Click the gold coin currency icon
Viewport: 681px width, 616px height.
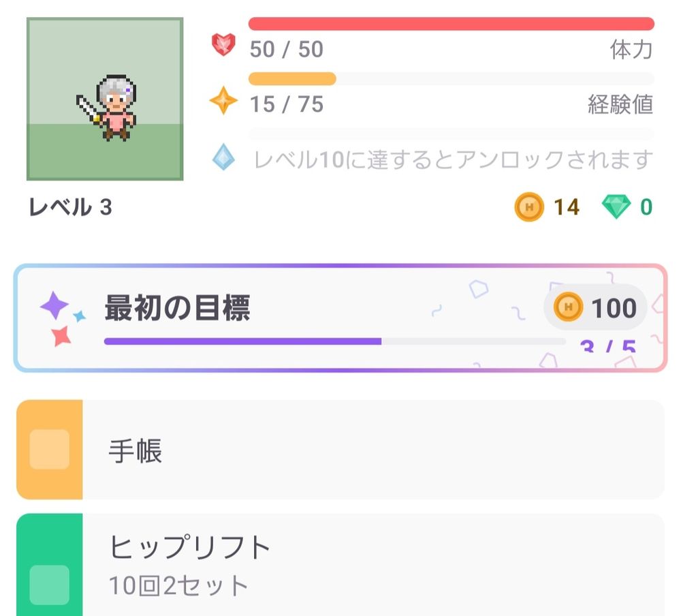point(528,206)
